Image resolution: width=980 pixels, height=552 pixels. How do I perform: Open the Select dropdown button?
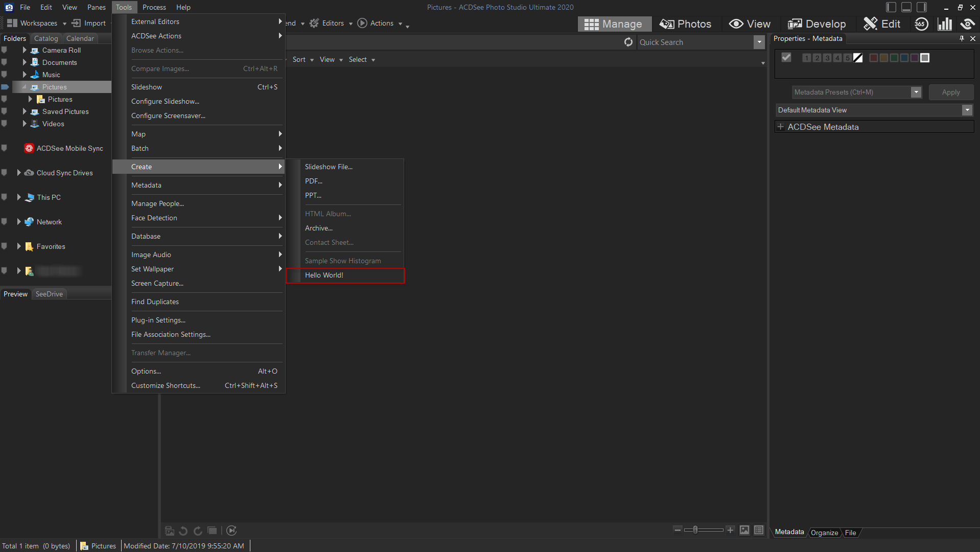point(362,60)
